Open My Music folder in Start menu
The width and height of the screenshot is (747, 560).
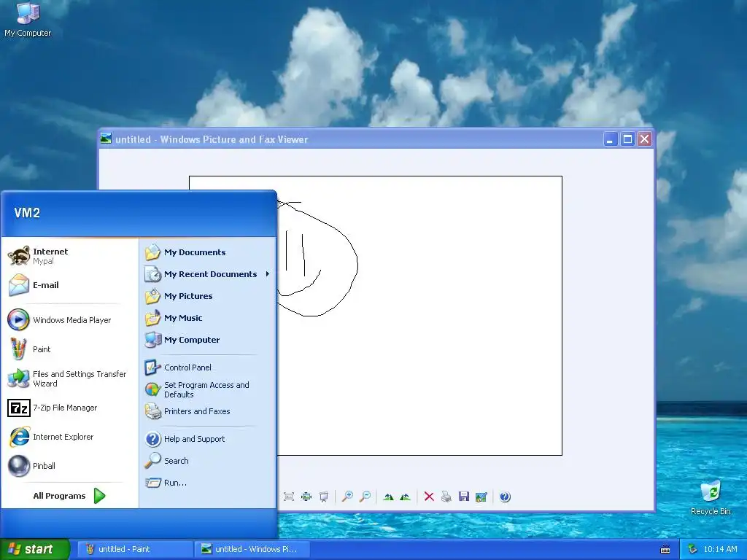207,318
